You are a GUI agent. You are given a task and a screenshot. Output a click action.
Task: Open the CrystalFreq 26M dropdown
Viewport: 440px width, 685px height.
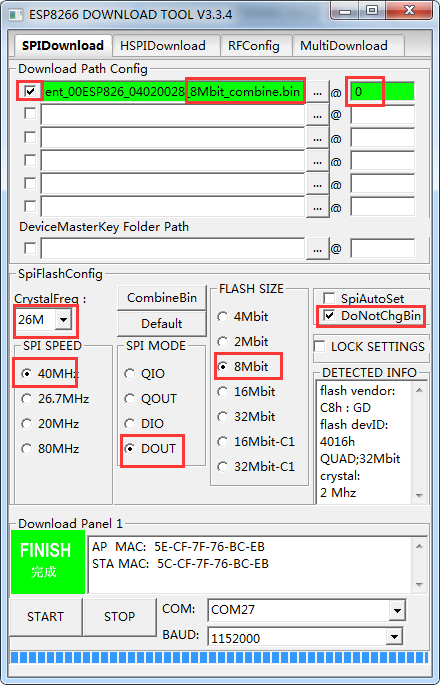pos(63,319)
